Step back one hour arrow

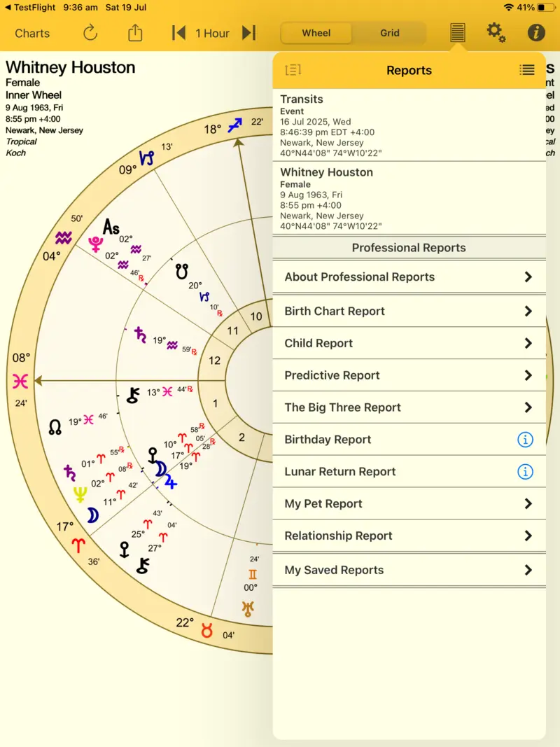(178, 33)
